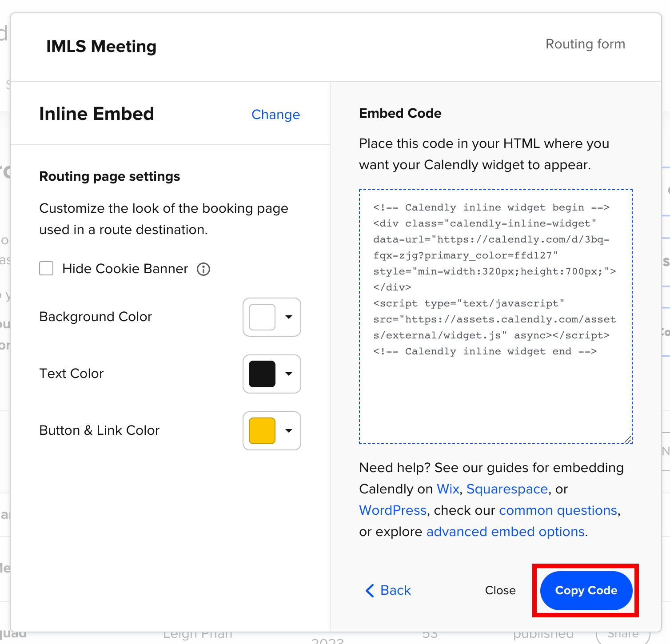The height and width of the screenshot is (644, 670).
Task: Open the Squarespace embedding guide link
Action: 507,489
